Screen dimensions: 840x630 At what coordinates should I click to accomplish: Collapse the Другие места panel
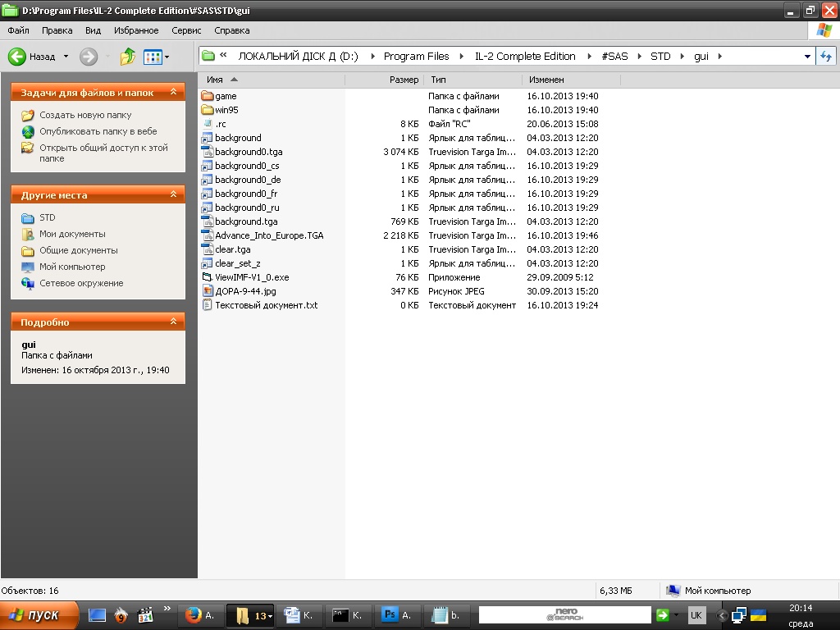pos(174,194)
